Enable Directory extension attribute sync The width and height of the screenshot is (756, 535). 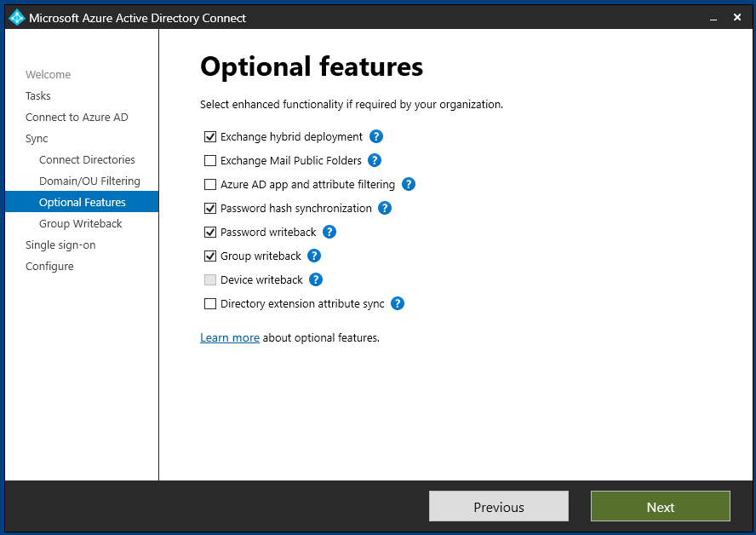pos(210,304)
